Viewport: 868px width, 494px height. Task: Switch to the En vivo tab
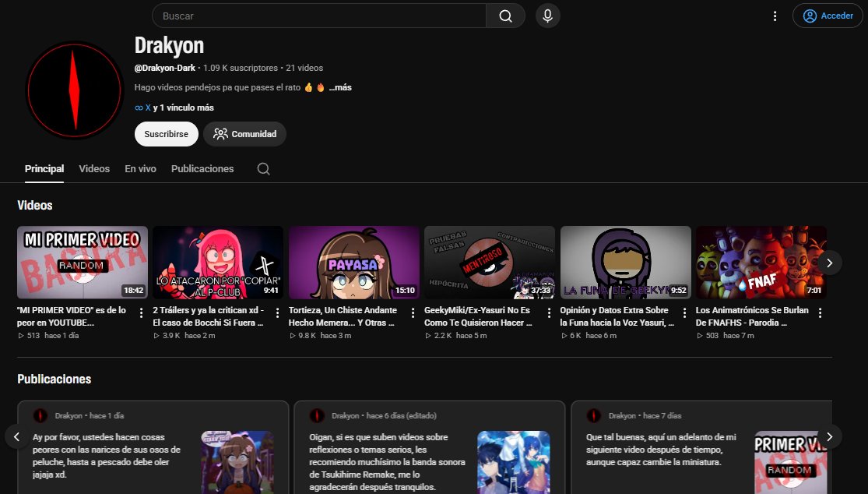coord(140,169)
